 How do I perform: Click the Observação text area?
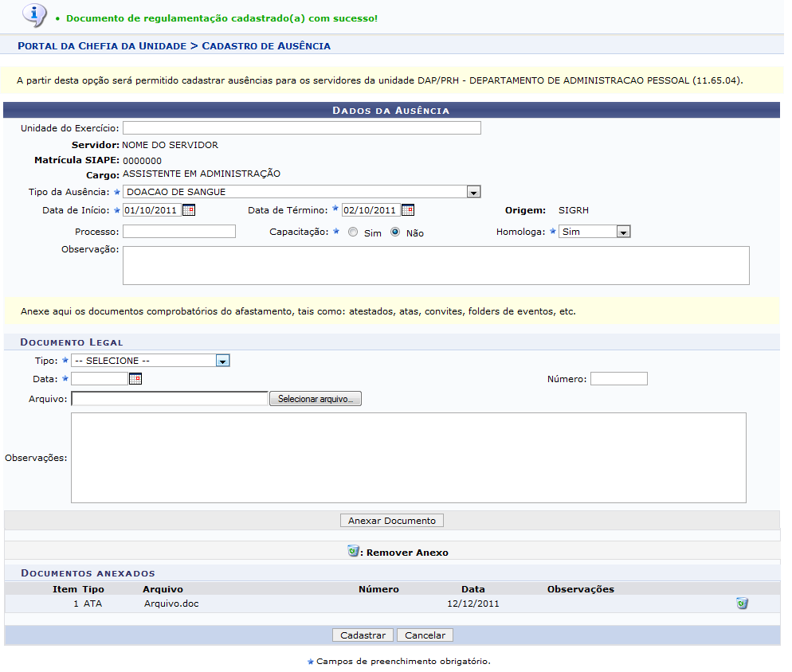435,265
